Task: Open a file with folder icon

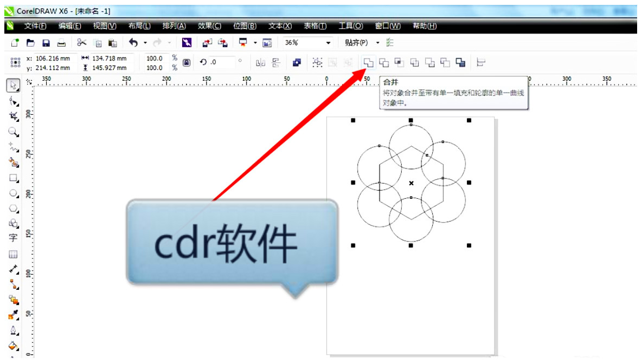Action: 30,43
